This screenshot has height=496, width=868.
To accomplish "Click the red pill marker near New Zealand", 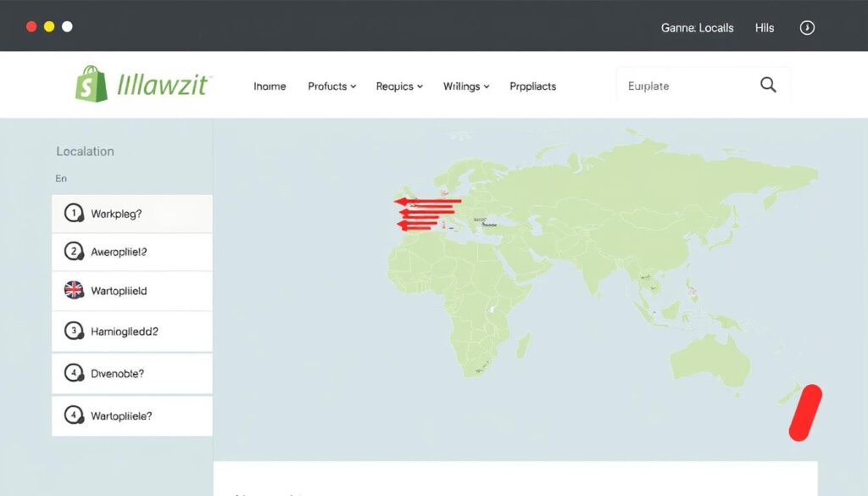I will click(x=805, y=413).
